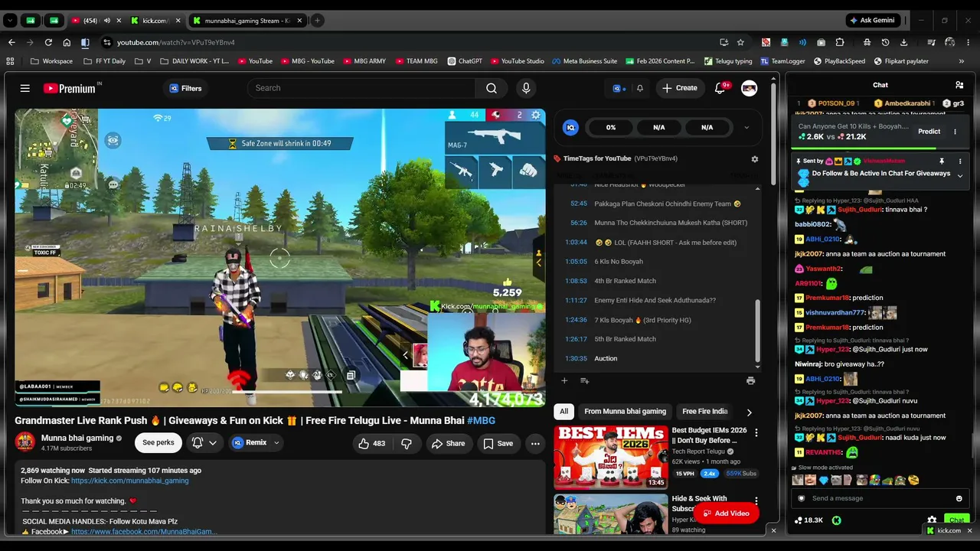Screen dimensions: 980x551
Task: Open YouTube notifications bell
Action: 720,88
